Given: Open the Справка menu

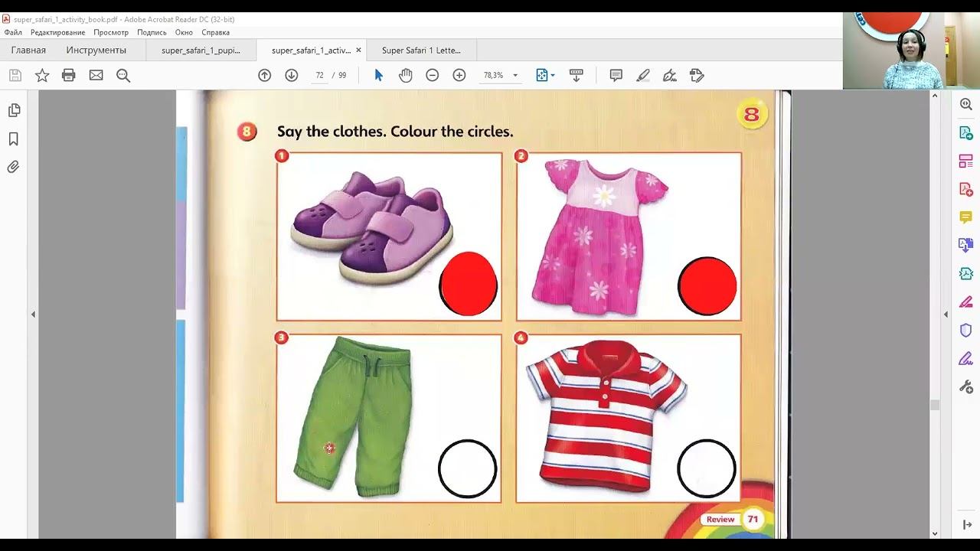Looking at the screenshot, I should (x=216, y=32).
